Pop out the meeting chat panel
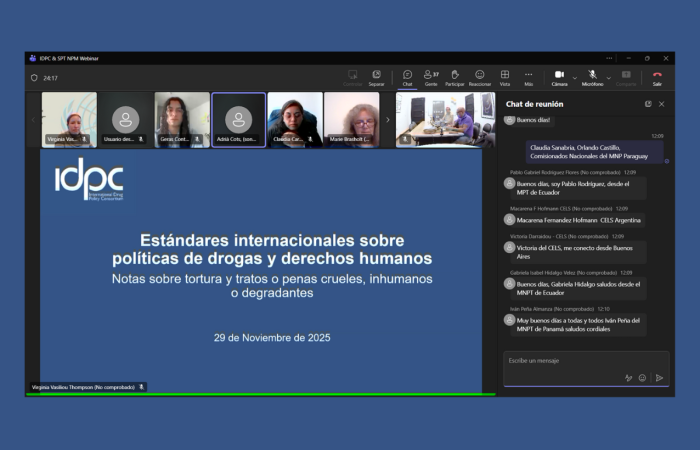 648,104
